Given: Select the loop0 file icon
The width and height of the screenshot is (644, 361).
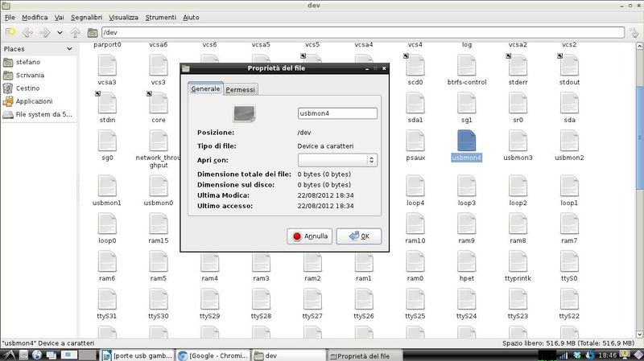Looking at the screenshot, I should (107, 224).
